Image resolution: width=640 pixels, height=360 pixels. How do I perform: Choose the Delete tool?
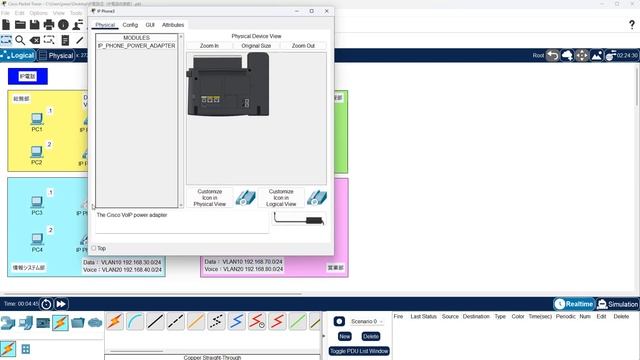tap(35, 40)
